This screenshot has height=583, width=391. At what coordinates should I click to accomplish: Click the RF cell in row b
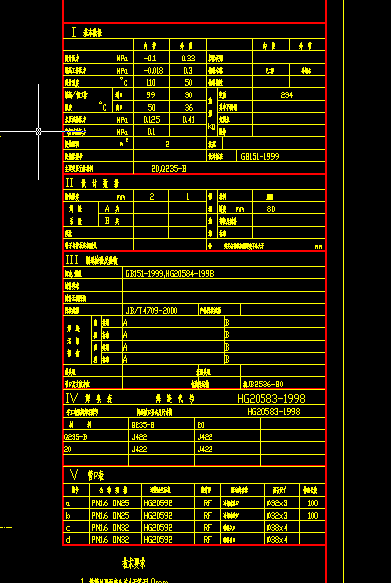pos(207,516)
